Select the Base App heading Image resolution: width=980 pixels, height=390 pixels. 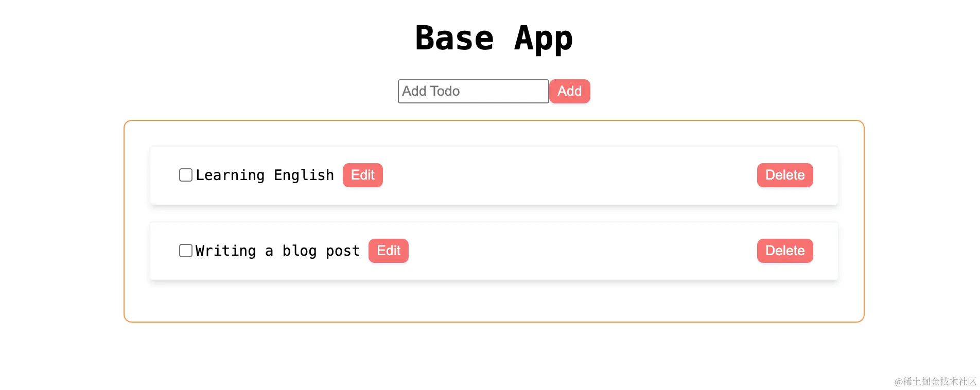click(494, 38)
